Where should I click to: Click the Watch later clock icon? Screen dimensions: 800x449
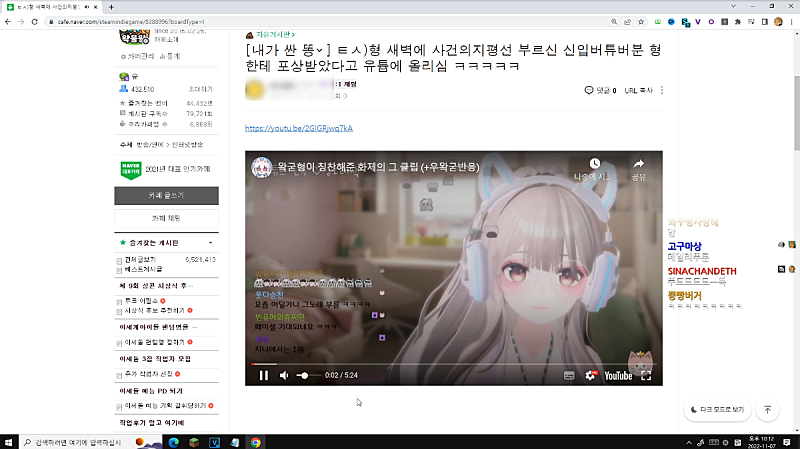click(594, 164)
